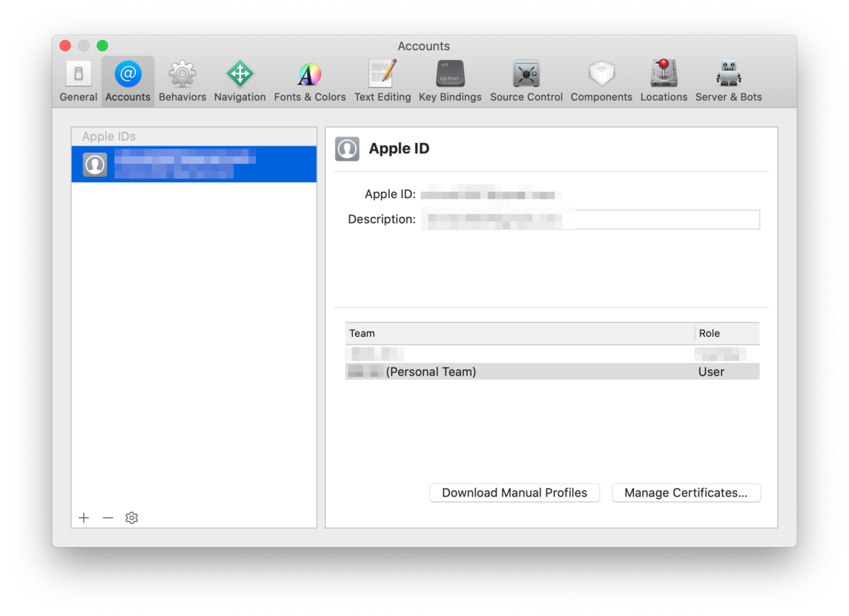This screenshot has height=616, width=849.
Task: Open Fonts & Colors preferences
Action: (310, 81)
